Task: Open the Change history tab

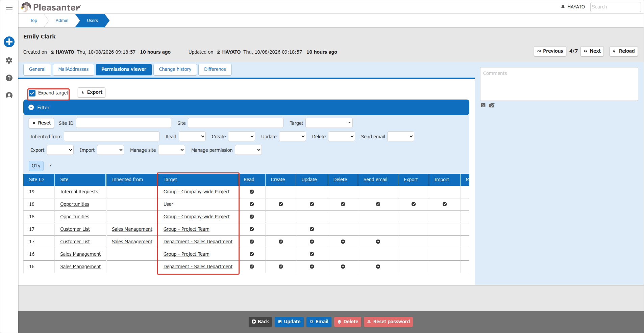Action: click(x=175, y=69)
